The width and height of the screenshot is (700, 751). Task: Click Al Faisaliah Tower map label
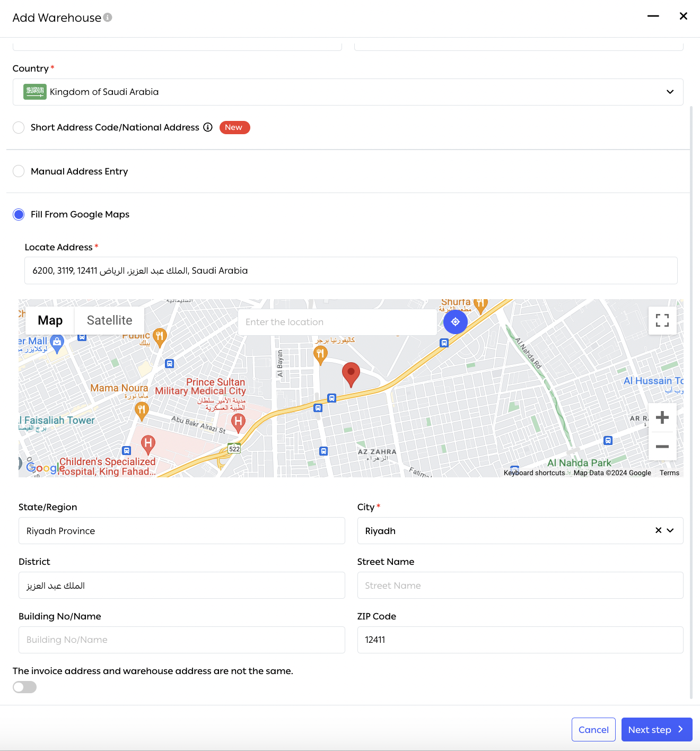coord(57,421)
